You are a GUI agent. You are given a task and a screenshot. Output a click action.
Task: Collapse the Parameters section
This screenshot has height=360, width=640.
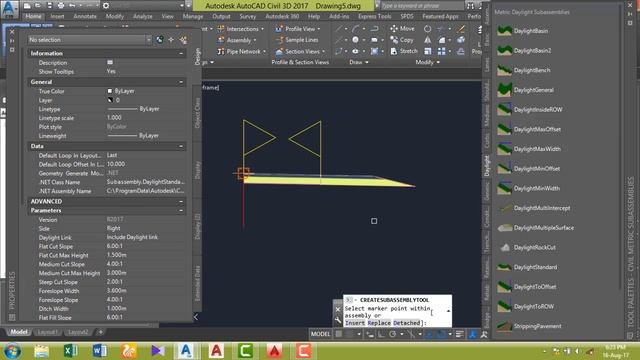[181, 211]
